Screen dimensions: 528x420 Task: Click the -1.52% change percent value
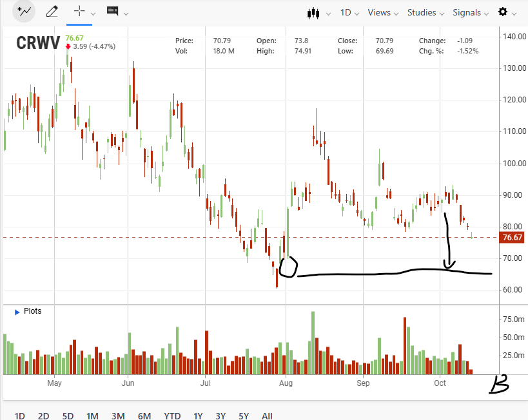468,51
